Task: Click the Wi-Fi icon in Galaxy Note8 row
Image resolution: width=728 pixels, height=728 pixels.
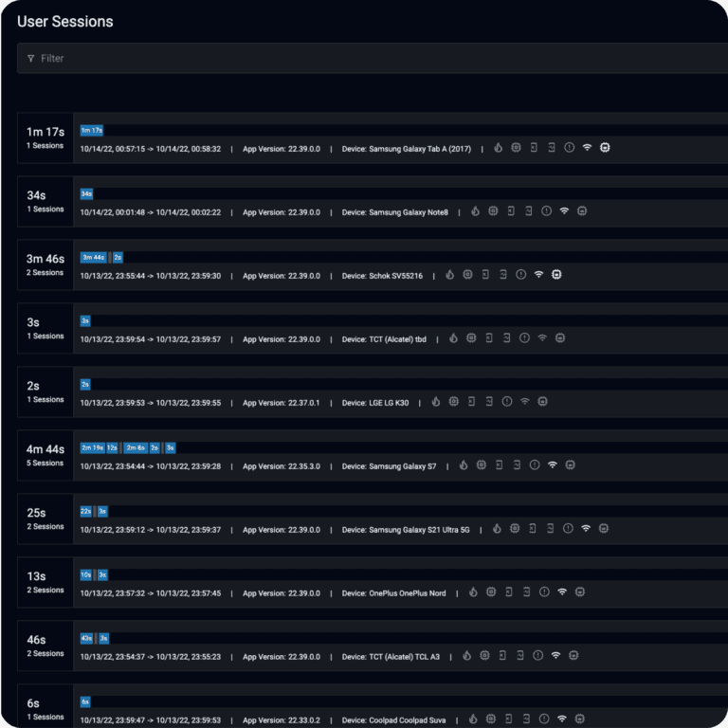Action: 564,211
